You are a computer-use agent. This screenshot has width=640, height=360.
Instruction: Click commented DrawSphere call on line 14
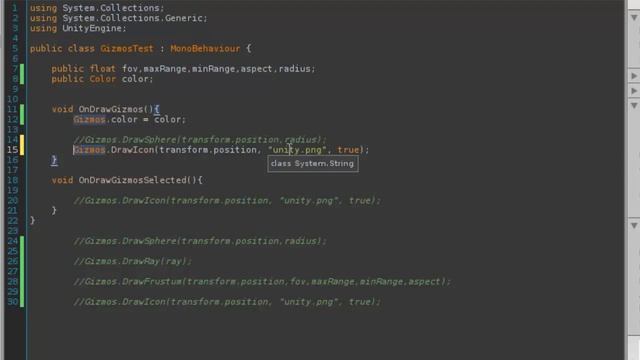tap(200, 140)
